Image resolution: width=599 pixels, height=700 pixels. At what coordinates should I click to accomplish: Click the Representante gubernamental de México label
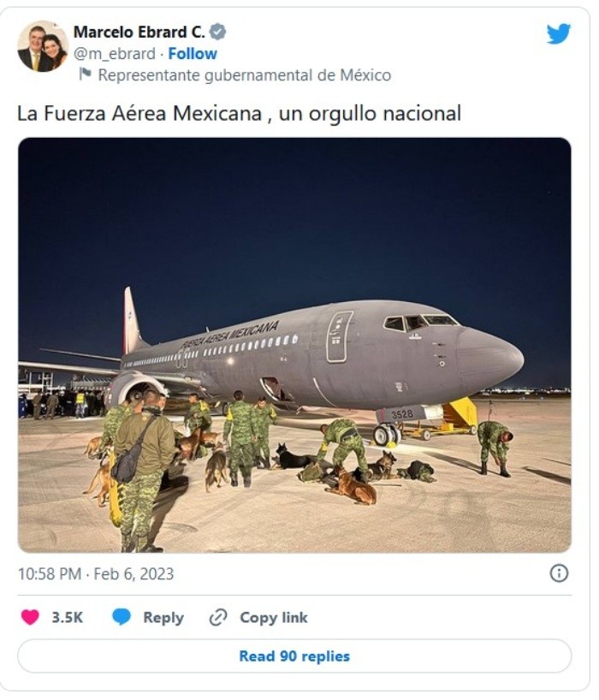tap(244, 74)
